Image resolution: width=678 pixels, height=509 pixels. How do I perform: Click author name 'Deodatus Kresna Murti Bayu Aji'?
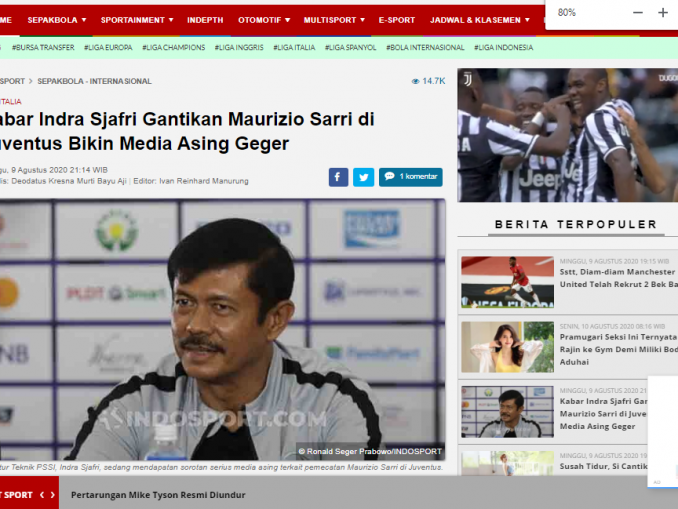click(69, 181)
